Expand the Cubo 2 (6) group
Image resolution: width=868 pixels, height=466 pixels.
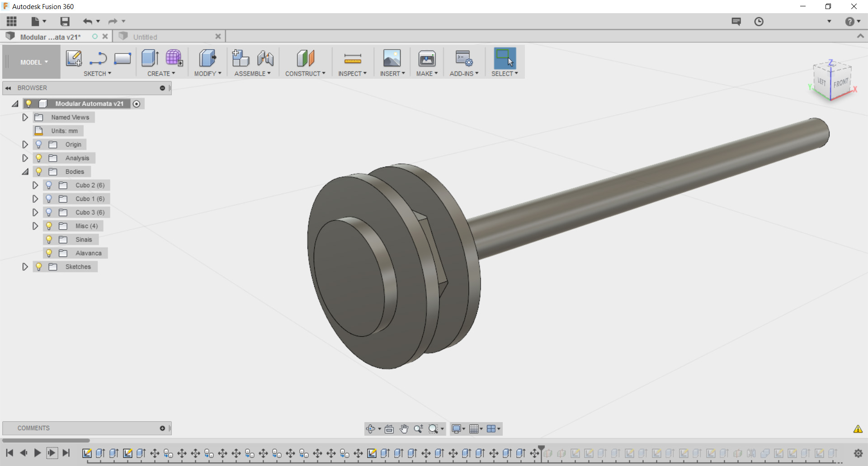pos(35,185)
